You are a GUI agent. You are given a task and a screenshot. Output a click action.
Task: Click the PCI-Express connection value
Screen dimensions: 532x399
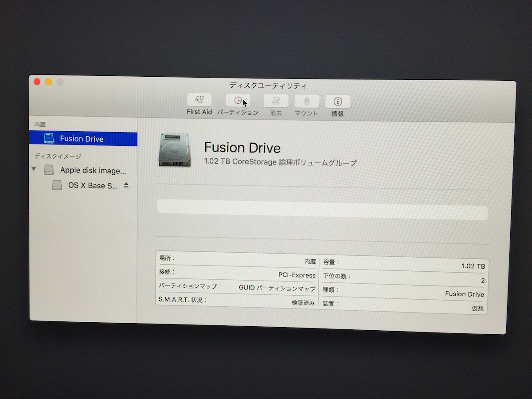pyautogui.click(x=297, y=275)
